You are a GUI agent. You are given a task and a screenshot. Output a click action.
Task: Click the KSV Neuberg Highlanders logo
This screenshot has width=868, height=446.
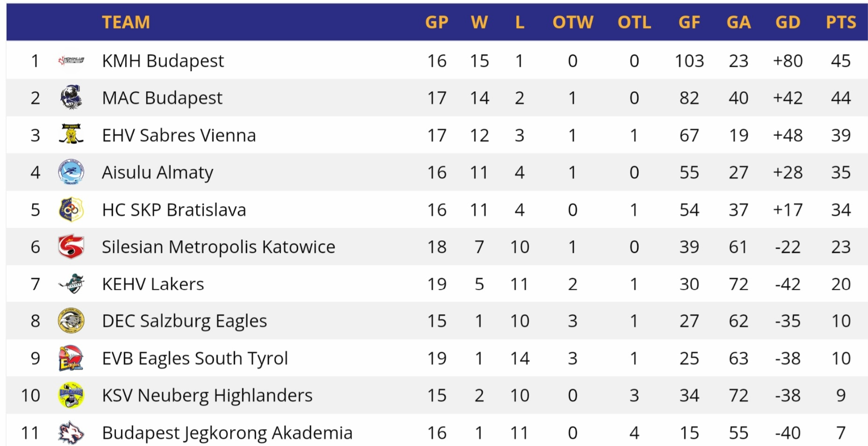click(x=71, y=396)
